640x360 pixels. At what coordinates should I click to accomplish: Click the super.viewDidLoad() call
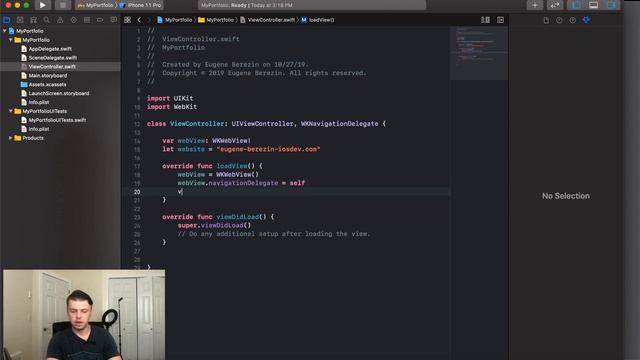tap(214, 225)
